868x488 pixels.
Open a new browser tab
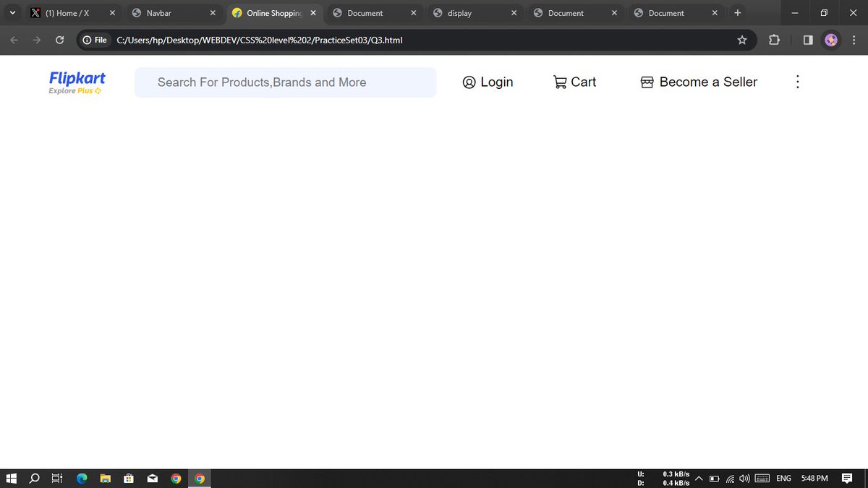pyautogui.click(x=737, y=13)
